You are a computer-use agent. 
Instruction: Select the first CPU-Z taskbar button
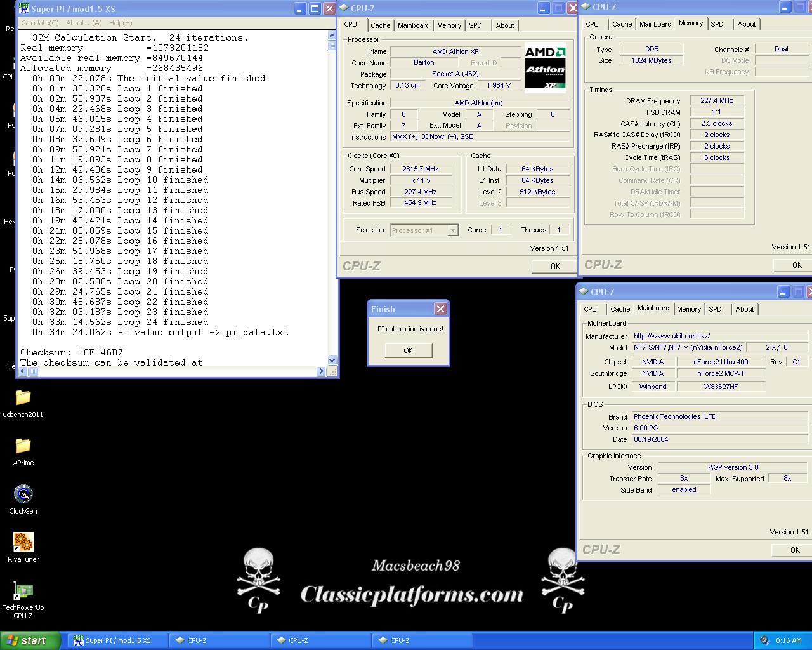coord(219,640)
